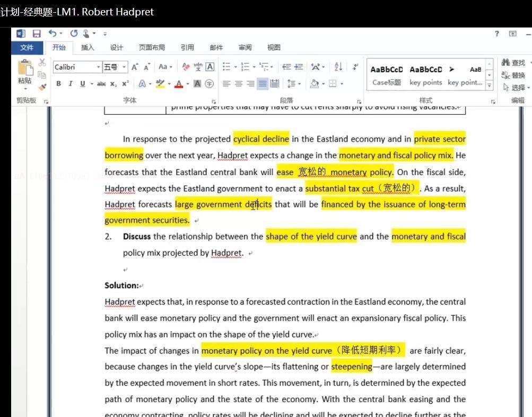Apply subscript formatting
The width and height of the screenshot is (532, 417).
click(x=114, y=84)
